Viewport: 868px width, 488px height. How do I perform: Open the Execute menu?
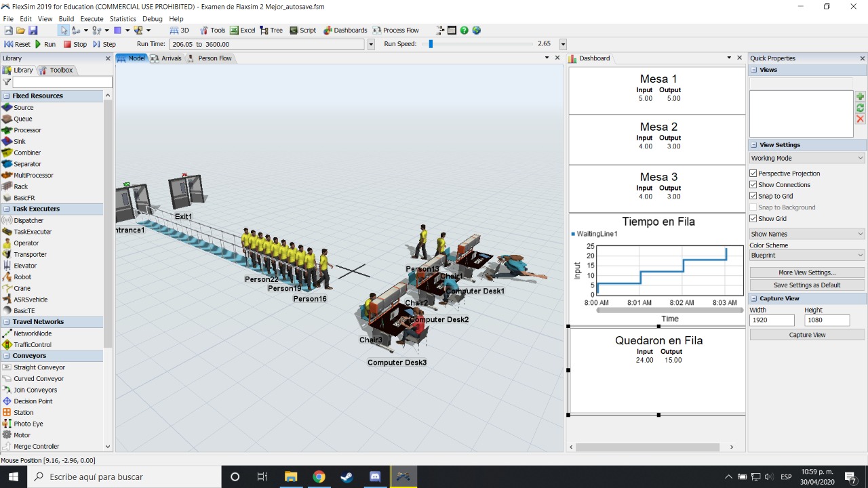92,19
